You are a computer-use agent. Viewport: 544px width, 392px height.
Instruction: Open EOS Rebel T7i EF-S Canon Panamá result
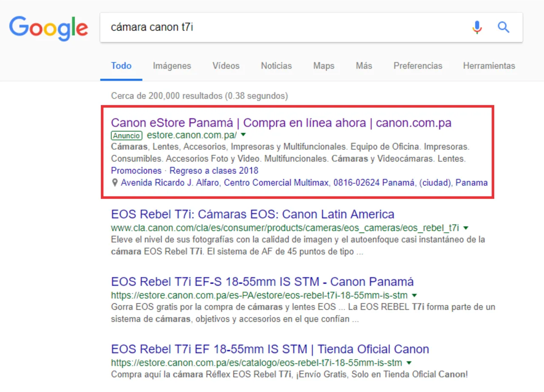(262, 281)
